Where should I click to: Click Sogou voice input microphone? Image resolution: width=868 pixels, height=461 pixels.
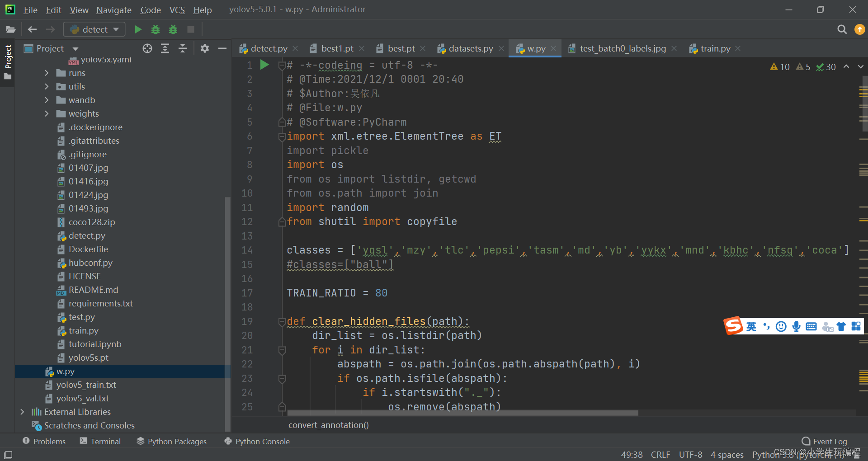point(796,326)
